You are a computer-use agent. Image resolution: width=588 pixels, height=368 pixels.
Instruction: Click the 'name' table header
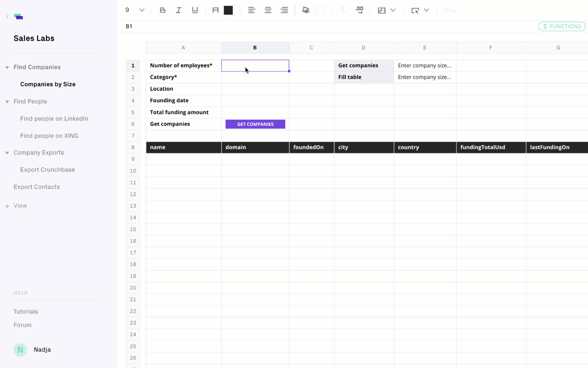point(183,147)
